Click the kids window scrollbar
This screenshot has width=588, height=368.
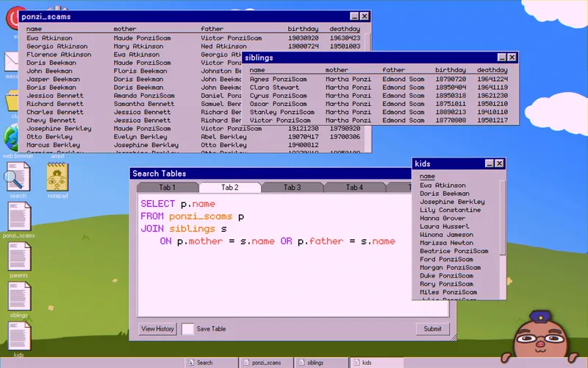click(x=503, y=218)
